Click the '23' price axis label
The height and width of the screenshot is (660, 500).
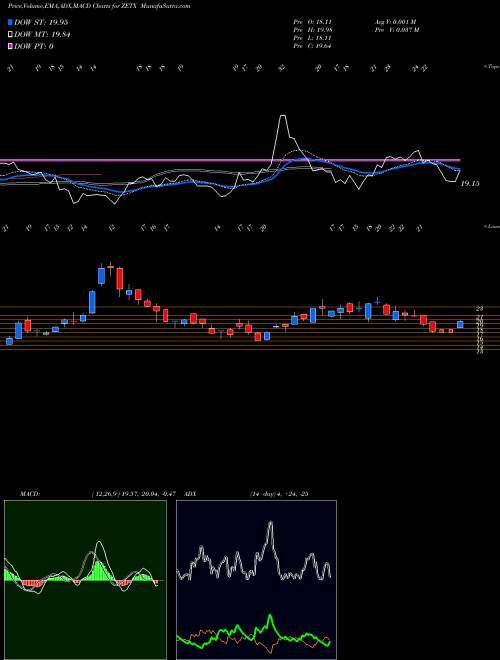coord(479,309)
